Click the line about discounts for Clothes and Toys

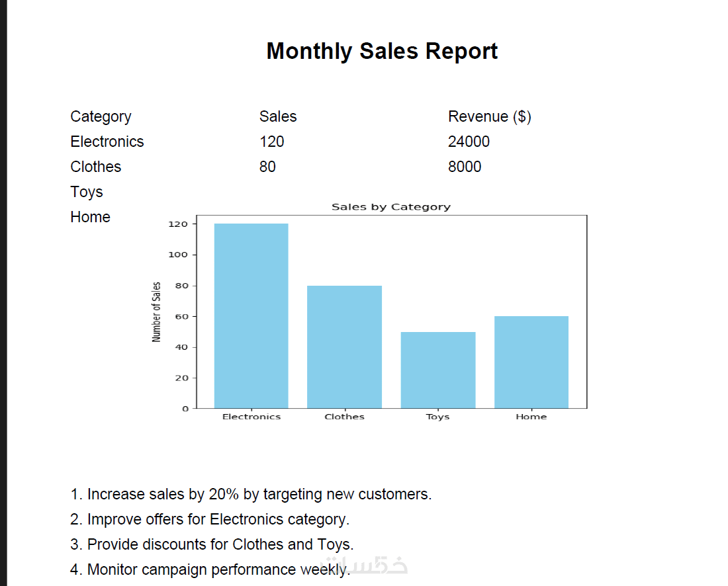[x=212, y=544]
